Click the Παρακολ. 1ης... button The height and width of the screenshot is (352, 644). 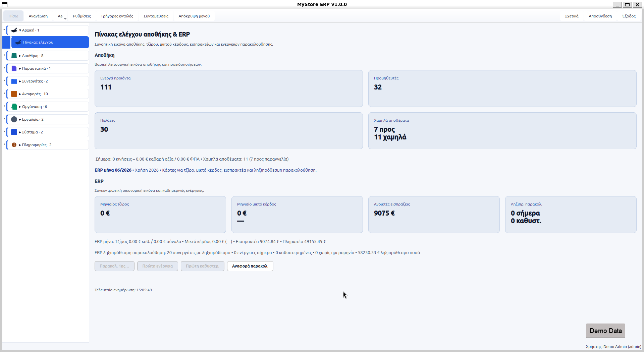[x=114, y=266]
